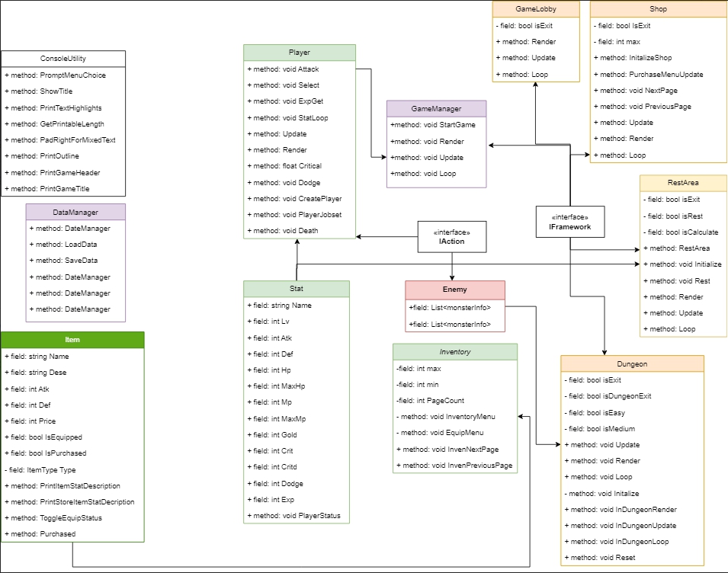Select the Player class header
The height and width of the screenshot is (573, 728).
(300, 53)
